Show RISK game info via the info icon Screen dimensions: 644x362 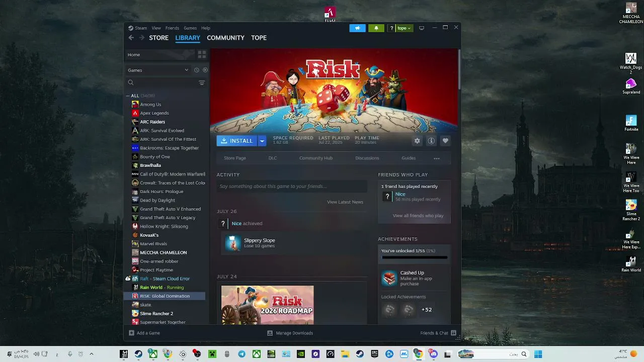[431, 141]
